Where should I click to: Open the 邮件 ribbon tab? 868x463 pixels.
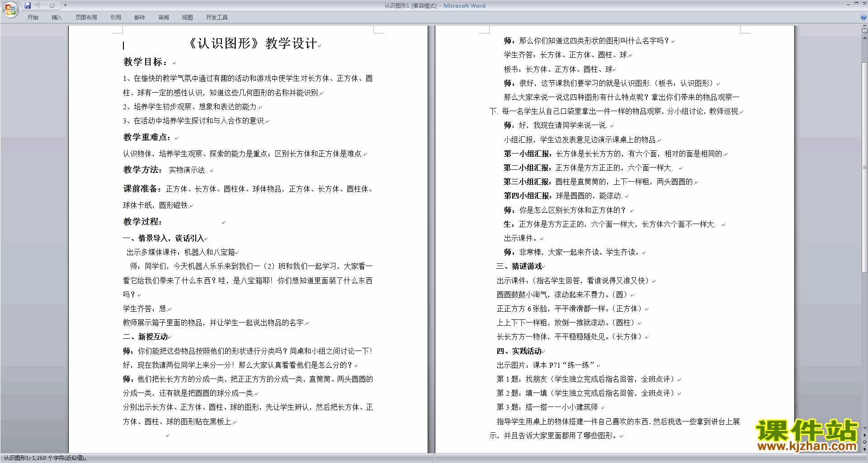[140, 17]
